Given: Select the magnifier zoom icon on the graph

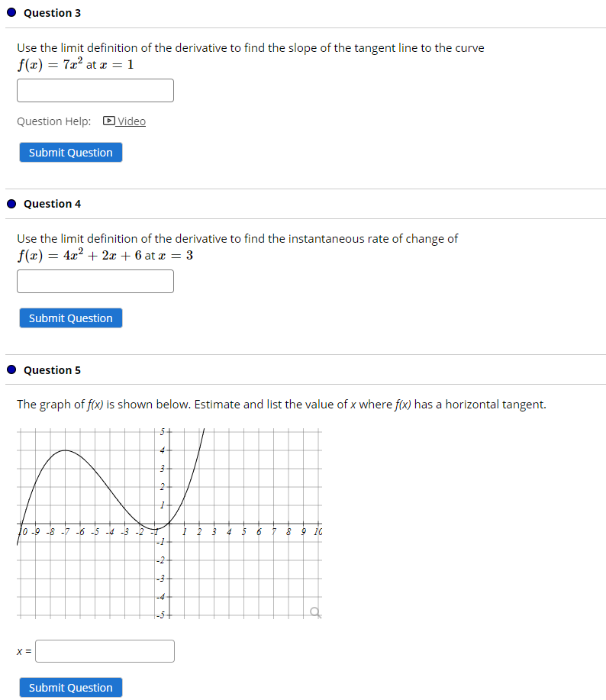Looking at the screenshot, I should click(x=313, y=611).
